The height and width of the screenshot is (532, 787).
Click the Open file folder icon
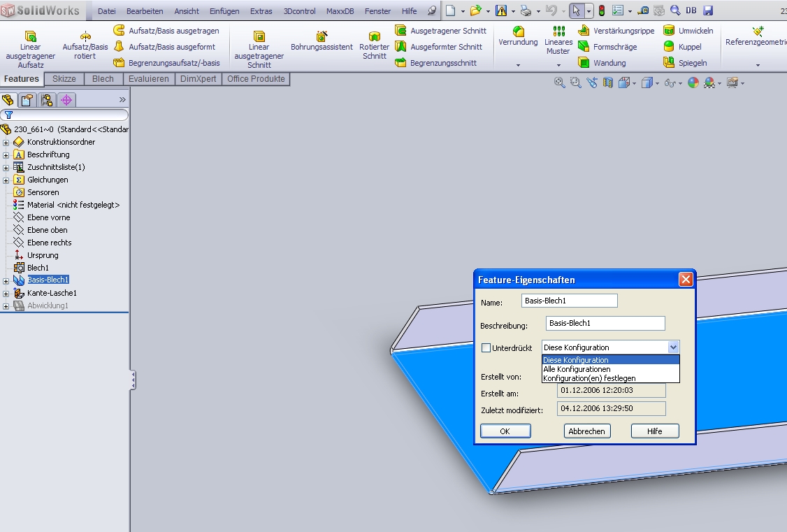click(x=475, y=10)
